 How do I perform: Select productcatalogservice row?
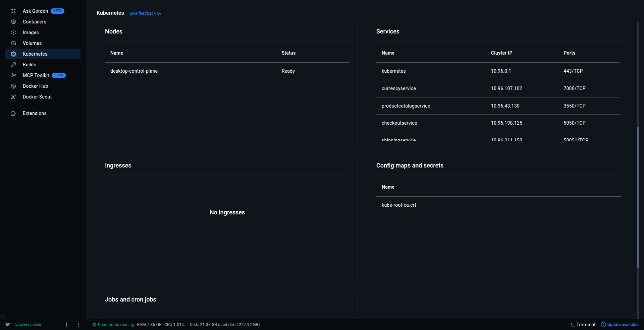point(498,106)
